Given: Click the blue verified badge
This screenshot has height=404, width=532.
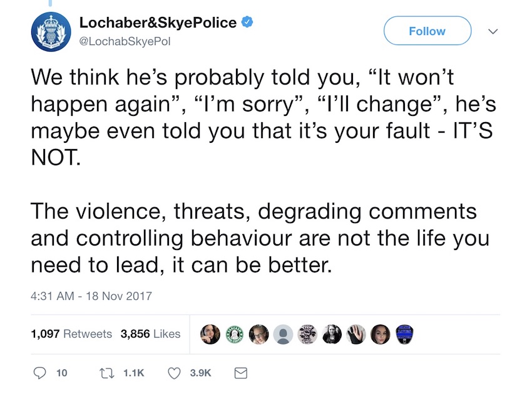Looking at the screenshot, I should 247,22.
